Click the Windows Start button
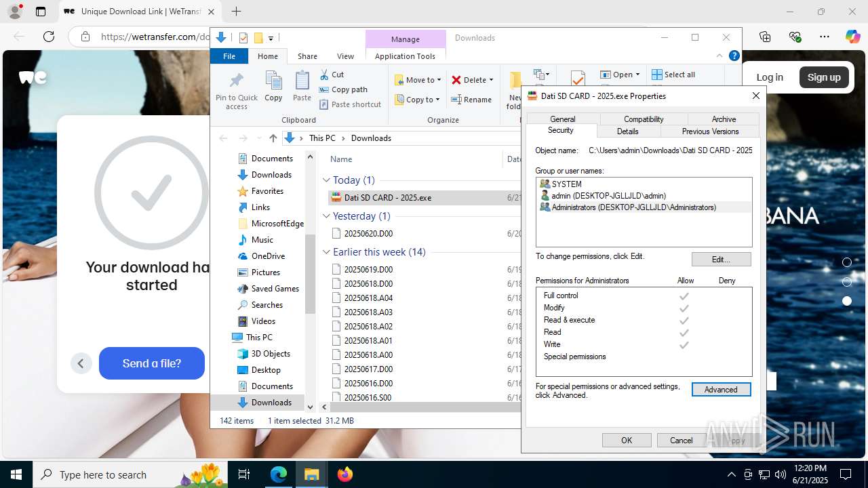Image resolution: width=868 pixels, height=488 pixels. click(16, 474)
